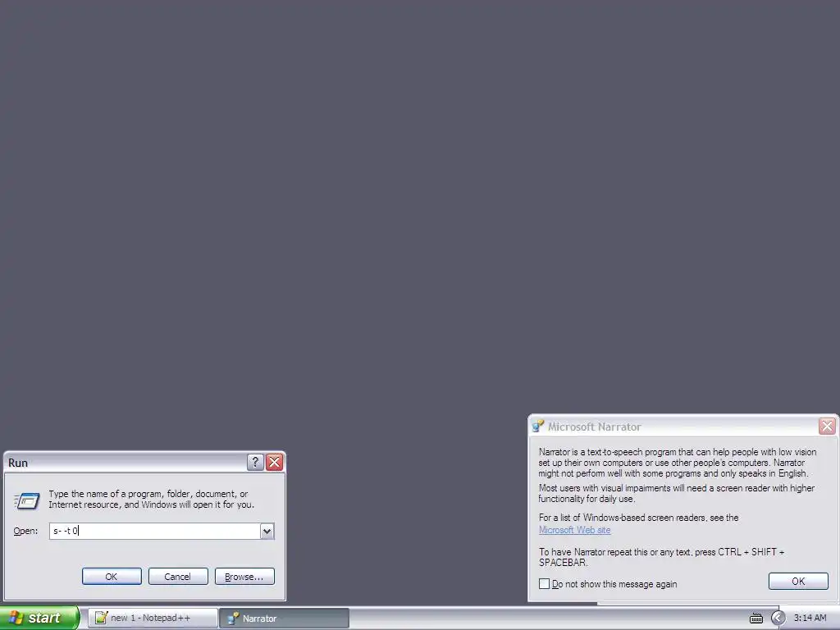Click the Run dialog program icon
This screenshot has width=840, height=630.
point(26,500)
